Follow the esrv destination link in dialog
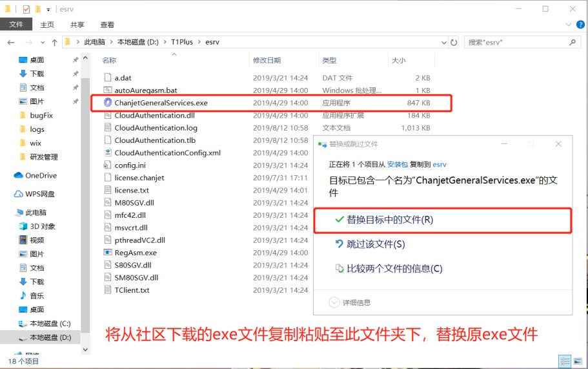Viewport: 588px width, 369px height. pyautogui.click(x=440, y=164)
